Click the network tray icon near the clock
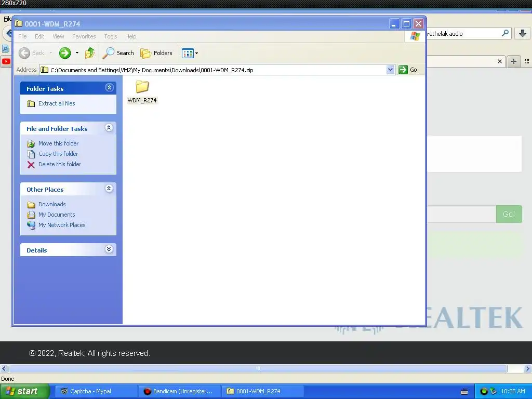Image resolution: width=532 pixels, height=399 pixels. 494,391
